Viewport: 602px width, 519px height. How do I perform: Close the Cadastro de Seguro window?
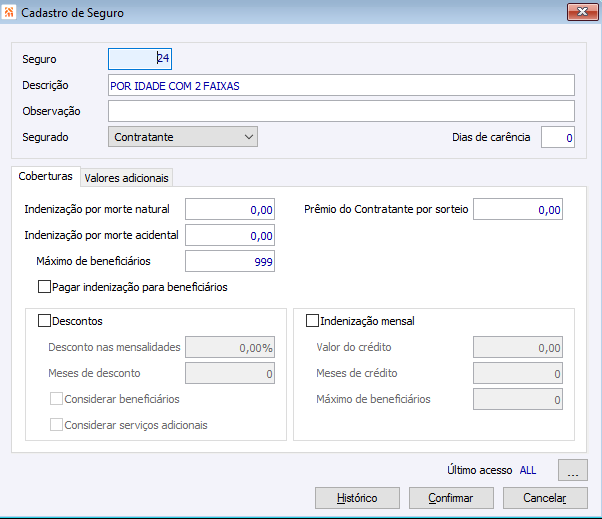tap(582, 12)
